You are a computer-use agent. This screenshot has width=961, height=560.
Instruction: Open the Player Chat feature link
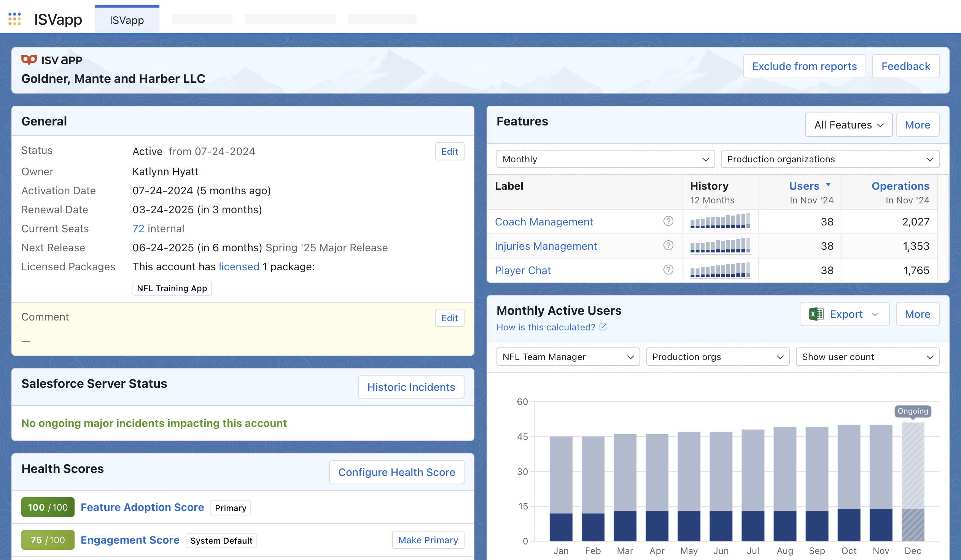click(523, 270)
